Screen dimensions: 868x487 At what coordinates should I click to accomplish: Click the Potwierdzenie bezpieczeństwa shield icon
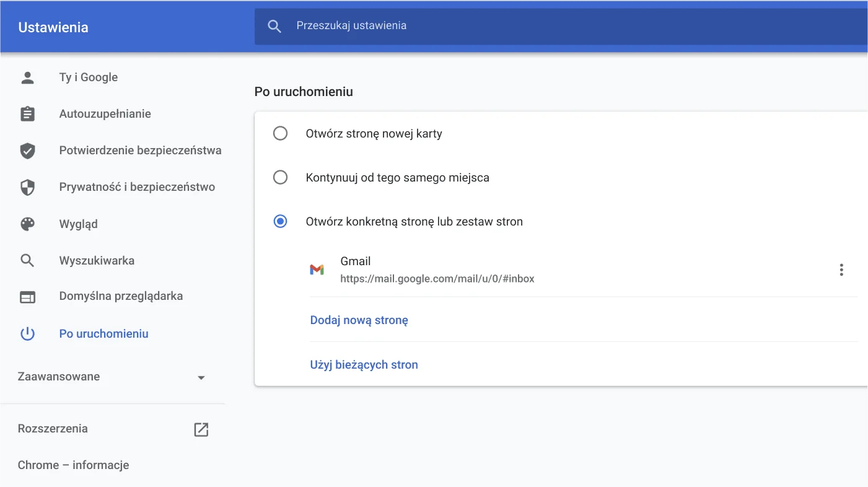[x=27, y=150]
